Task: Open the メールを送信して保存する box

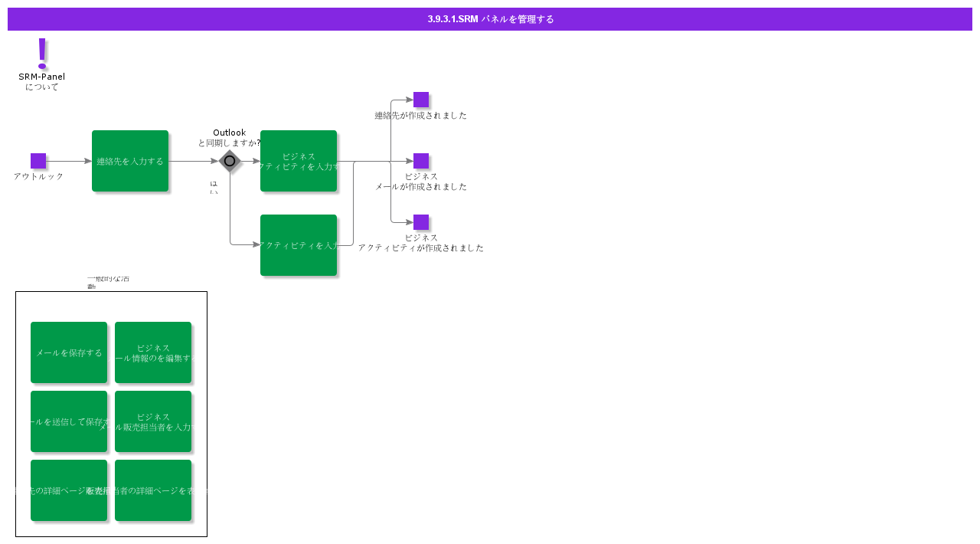Action: tap(69, 421)
